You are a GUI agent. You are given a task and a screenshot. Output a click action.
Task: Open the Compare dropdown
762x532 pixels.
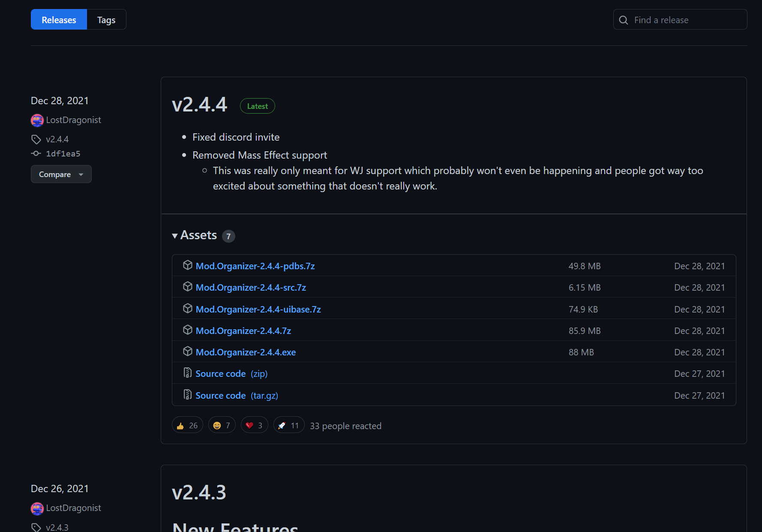tap(61, 174)
